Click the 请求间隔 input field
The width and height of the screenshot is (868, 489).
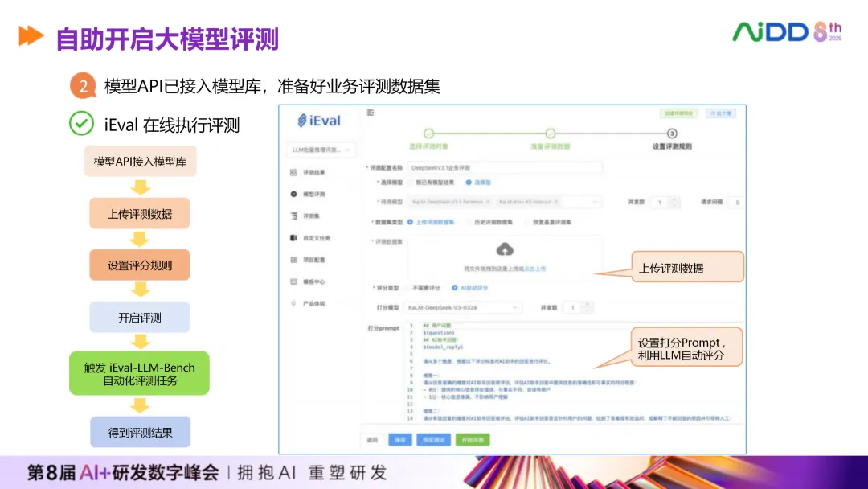tap(736, 202)
